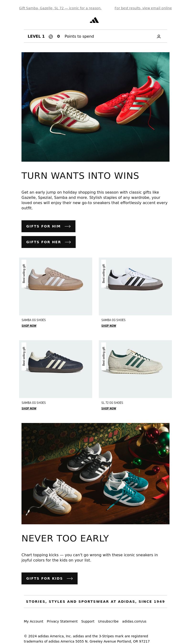
Task: Select the navy Samba OG shoe image
Action: point(56,369)
